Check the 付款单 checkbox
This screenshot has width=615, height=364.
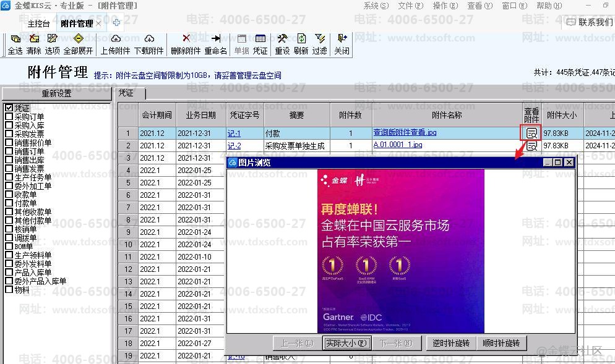9,202
